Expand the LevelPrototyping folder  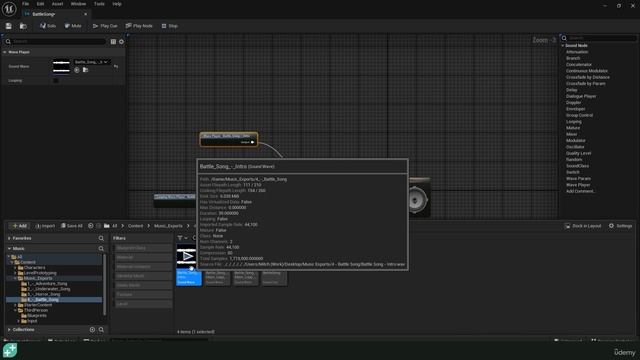[x=15, y=273]
